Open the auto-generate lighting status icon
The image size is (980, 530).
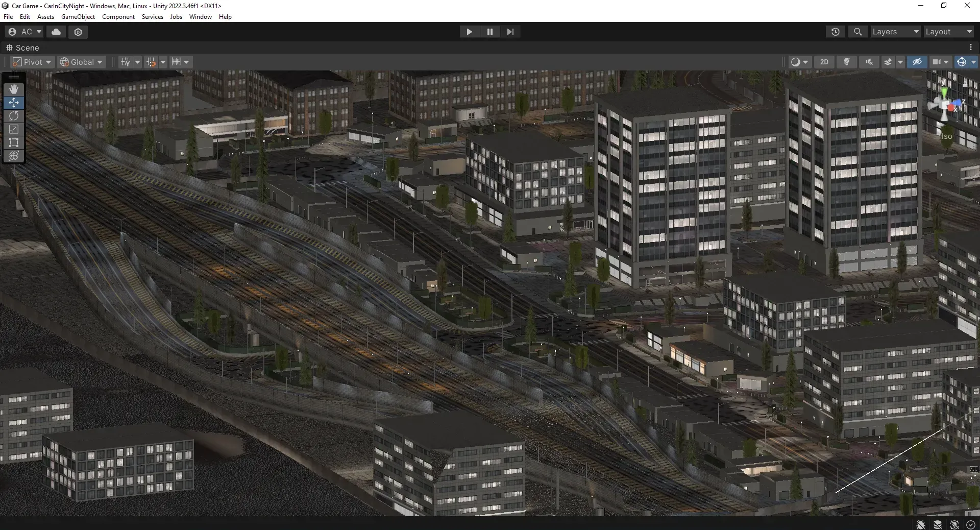(x=954, y=524)
